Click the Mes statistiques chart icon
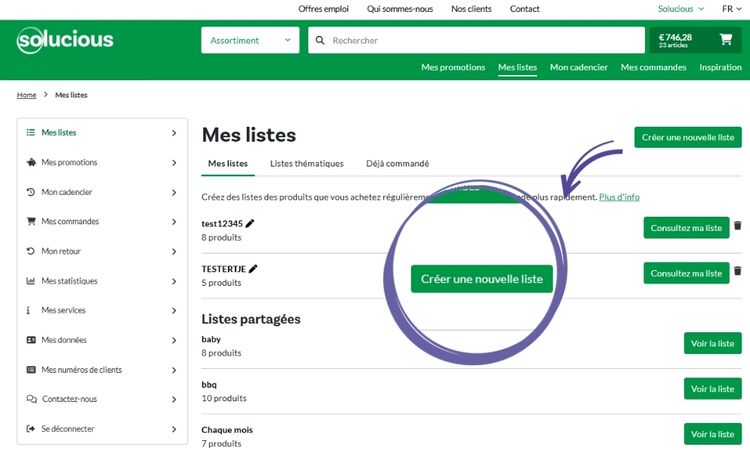This screenshot has width=750, height=450. tap(31, 281)
